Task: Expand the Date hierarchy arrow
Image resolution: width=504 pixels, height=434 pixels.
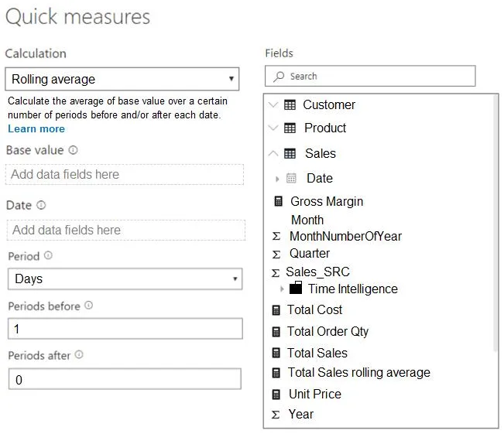Action: (x=277, y=179)
